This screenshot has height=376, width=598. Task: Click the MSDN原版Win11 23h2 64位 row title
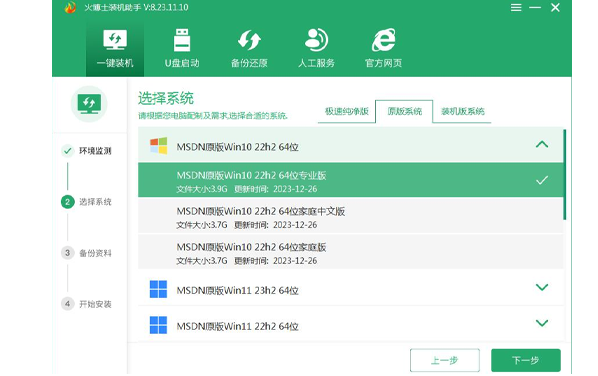(237, 291)
